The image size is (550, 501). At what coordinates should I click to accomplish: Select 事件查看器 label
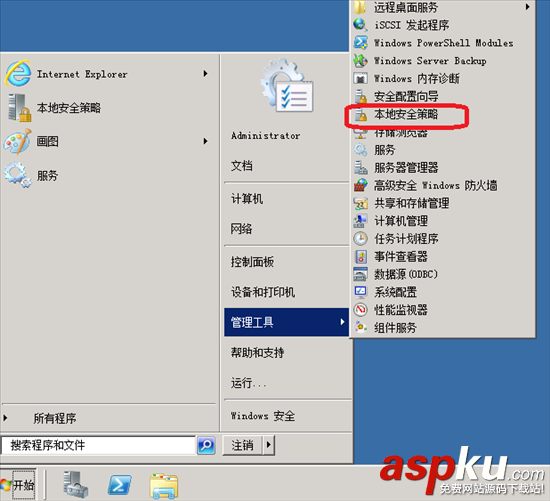(401, 256)
